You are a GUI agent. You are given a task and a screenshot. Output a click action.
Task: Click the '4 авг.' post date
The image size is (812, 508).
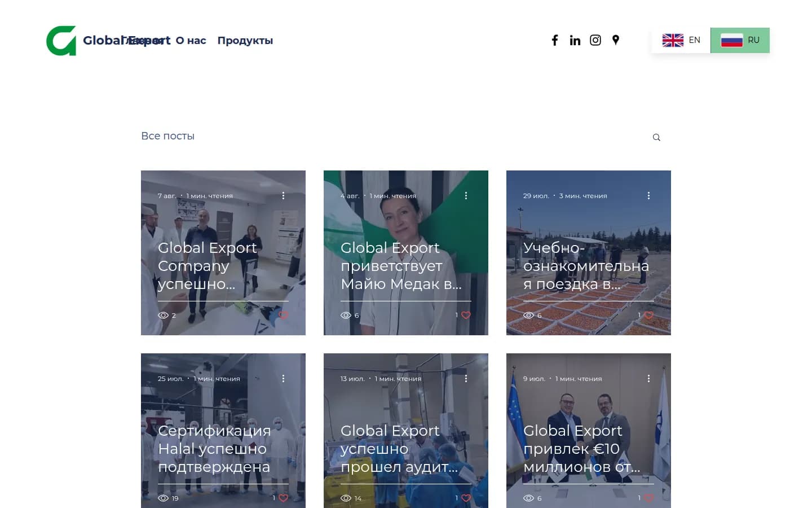350,196
